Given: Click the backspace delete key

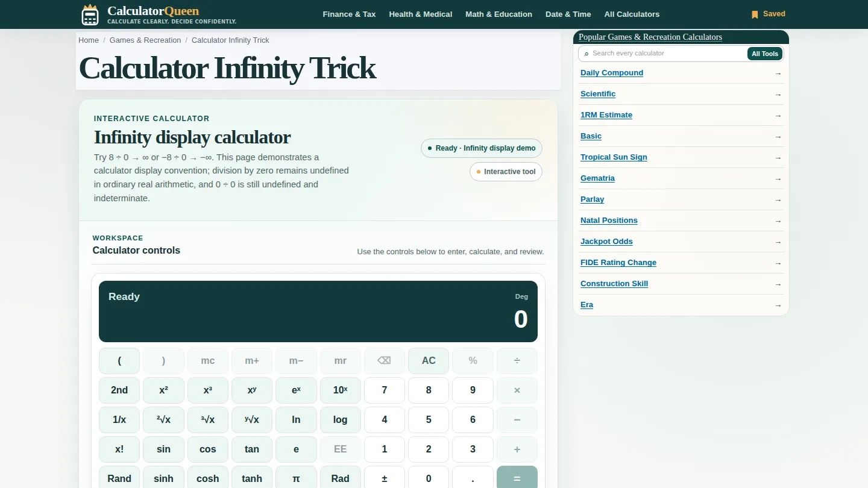Looking at the screenshot, I should pos(384,361).
